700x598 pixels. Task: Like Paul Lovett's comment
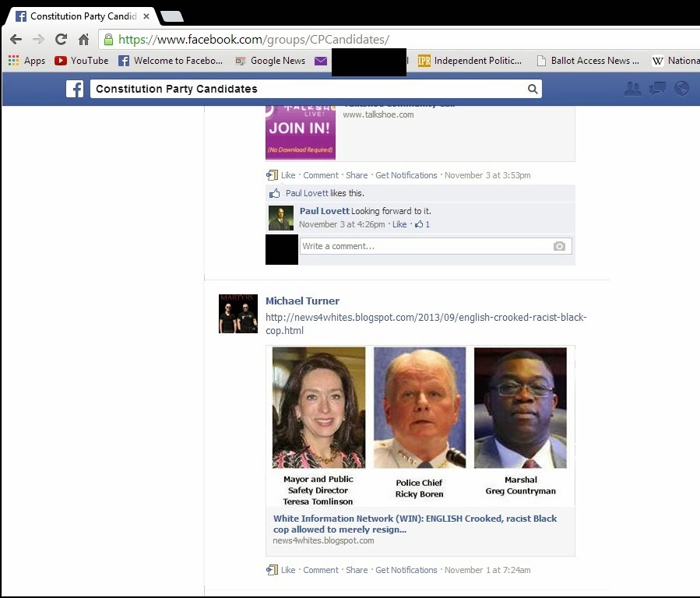point(399,224)
